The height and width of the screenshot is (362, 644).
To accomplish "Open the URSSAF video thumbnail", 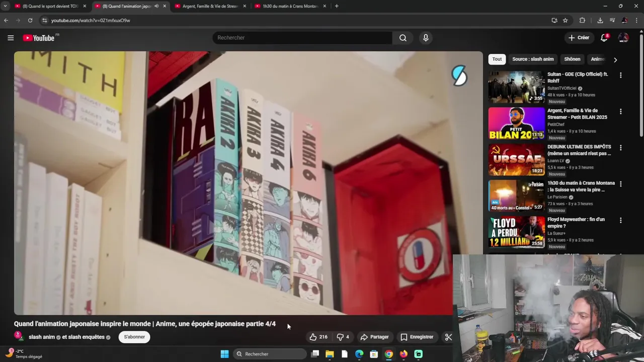I will coord(516,159).
